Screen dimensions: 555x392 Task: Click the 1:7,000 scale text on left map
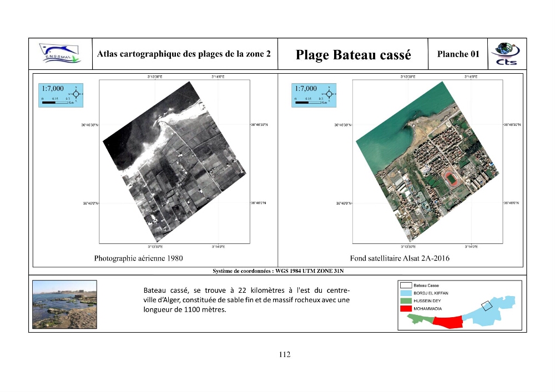[53, 88]
